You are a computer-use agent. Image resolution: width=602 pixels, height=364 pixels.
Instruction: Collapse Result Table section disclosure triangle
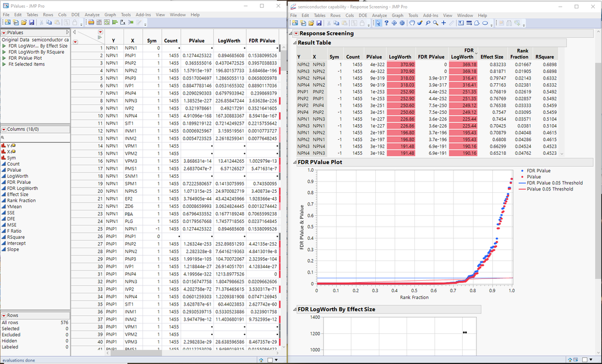294,43
